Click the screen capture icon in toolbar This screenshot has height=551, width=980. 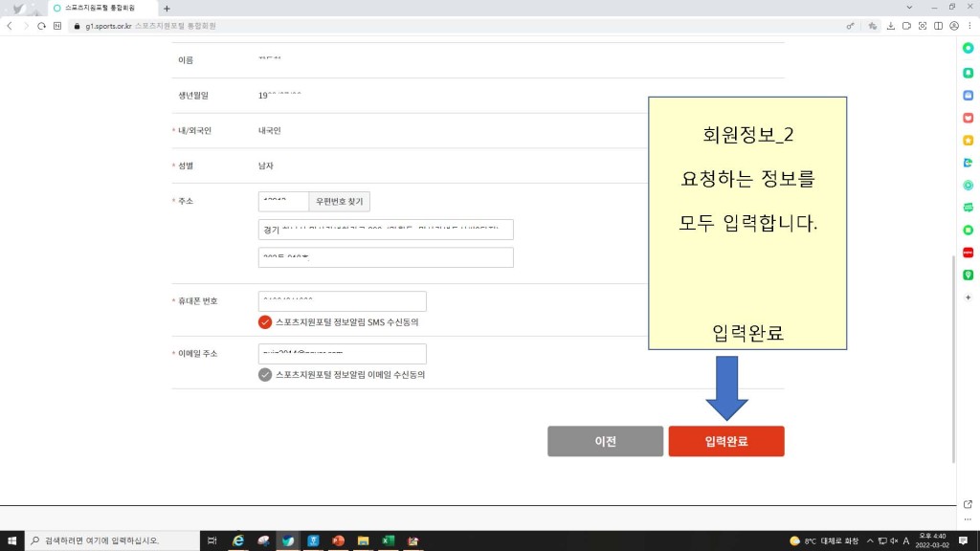tap(923, 26)
